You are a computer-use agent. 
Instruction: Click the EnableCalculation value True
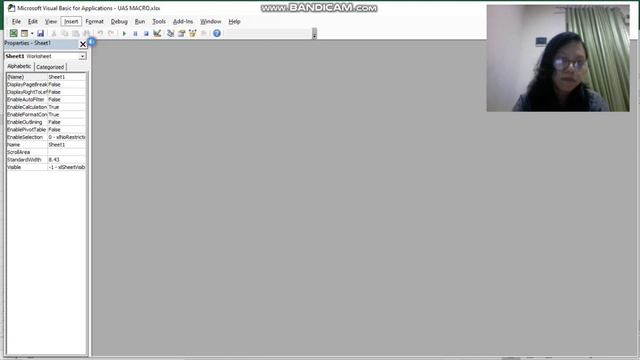67,107
